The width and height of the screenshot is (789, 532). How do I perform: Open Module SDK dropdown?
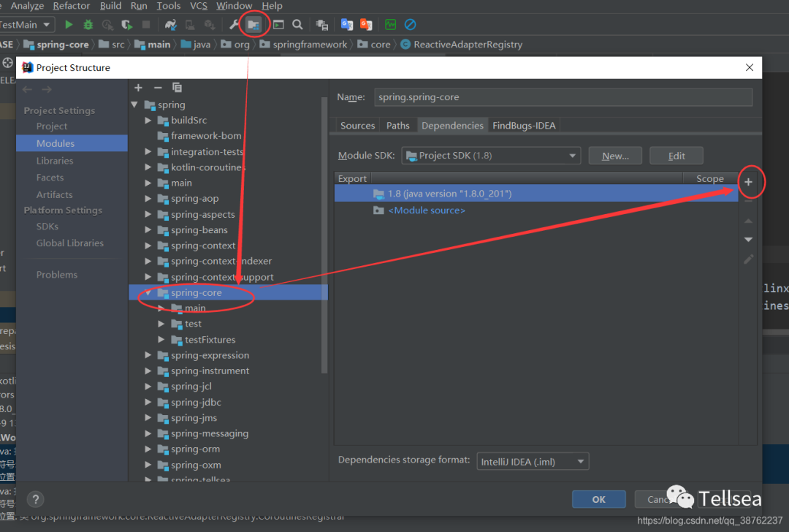491,156
